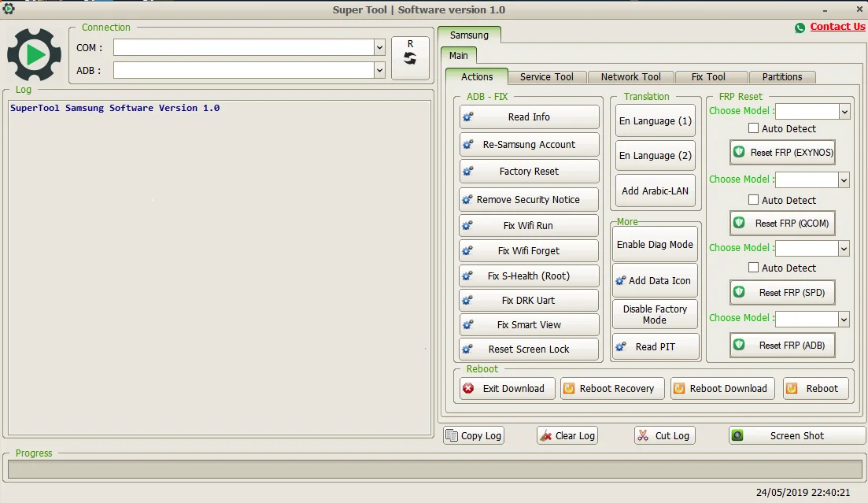Click the Read PIT gear icon
868x503 pixels.
tap(621, 347)
